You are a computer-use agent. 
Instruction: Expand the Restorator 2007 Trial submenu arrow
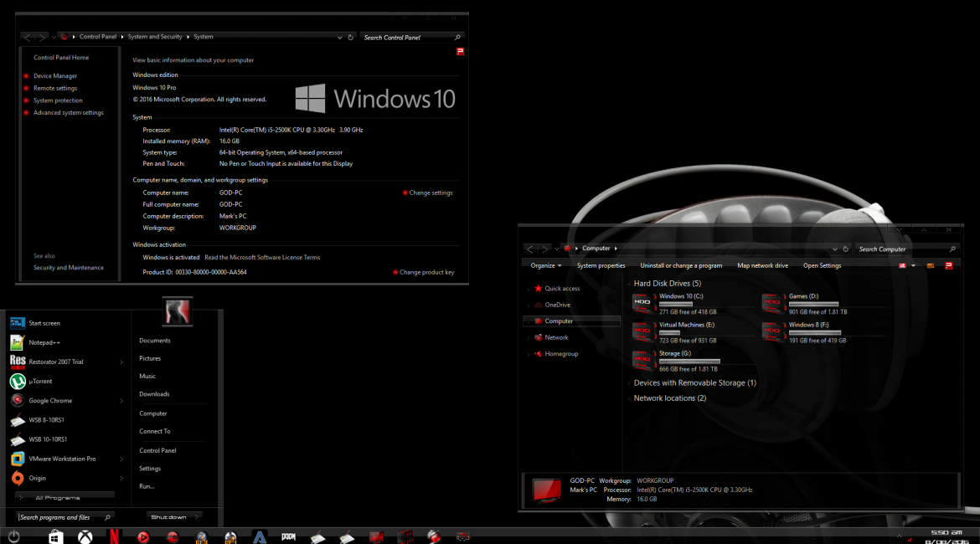(121, 362)
